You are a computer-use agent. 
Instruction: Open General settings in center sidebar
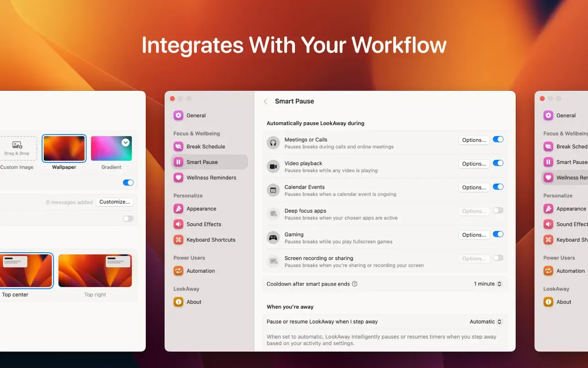210,115
